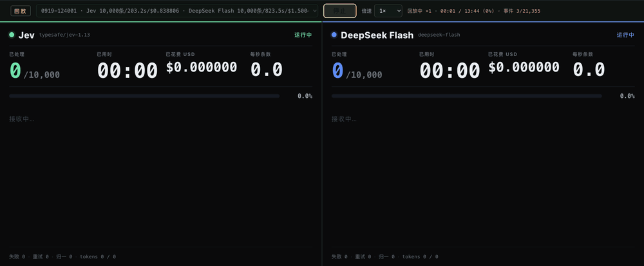Click the DeepSeek Flash 运行中 status
The width and height of the screenshot is (644, 266).
[x=625, y=35]
